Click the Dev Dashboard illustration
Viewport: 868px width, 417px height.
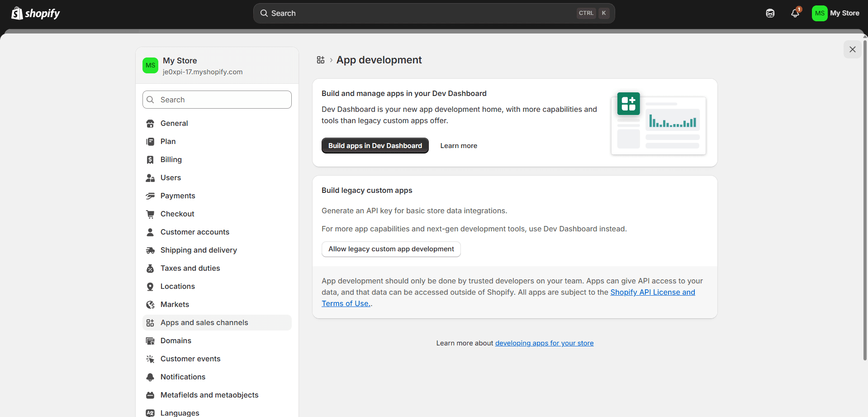click(x=659, y=123)
